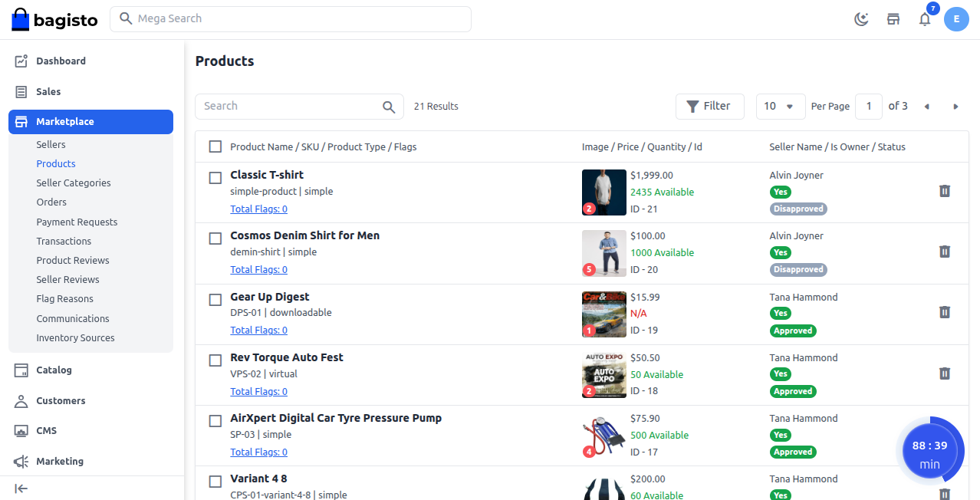Open the channel/store switcher icon

[x=893, y=19]
